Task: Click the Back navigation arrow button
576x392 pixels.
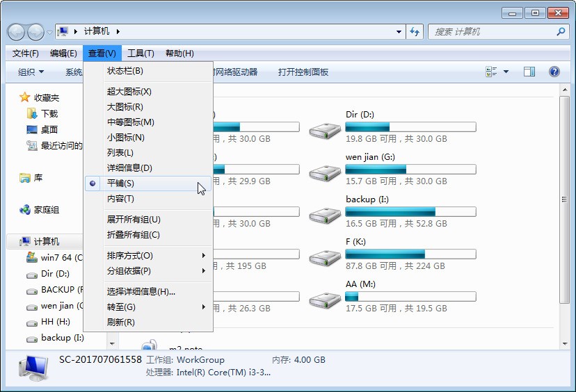Action: tap(16, 32)
